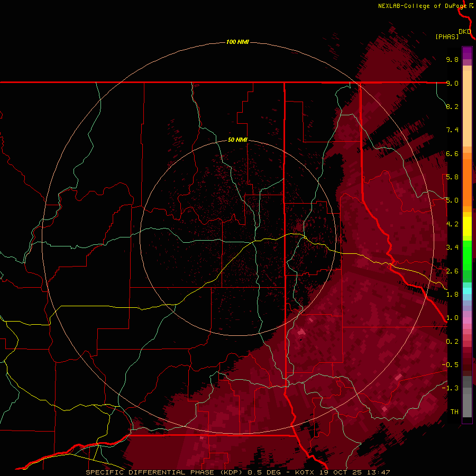Click the DKD label above the scale
This screenshot has width=476, height=476.
tap(465, 32)
